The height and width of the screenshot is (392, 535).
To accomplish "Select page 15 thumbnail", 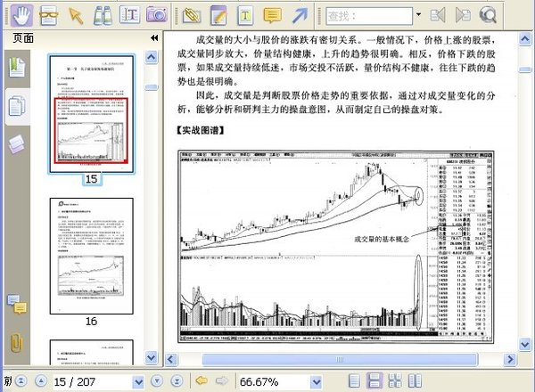I will pos(91,114).
